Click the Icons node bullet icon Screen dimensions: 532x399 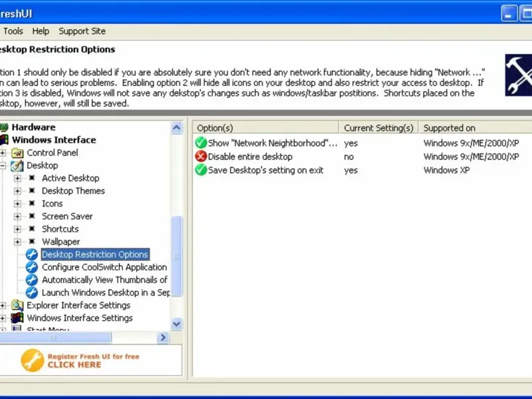click(32, 203)
